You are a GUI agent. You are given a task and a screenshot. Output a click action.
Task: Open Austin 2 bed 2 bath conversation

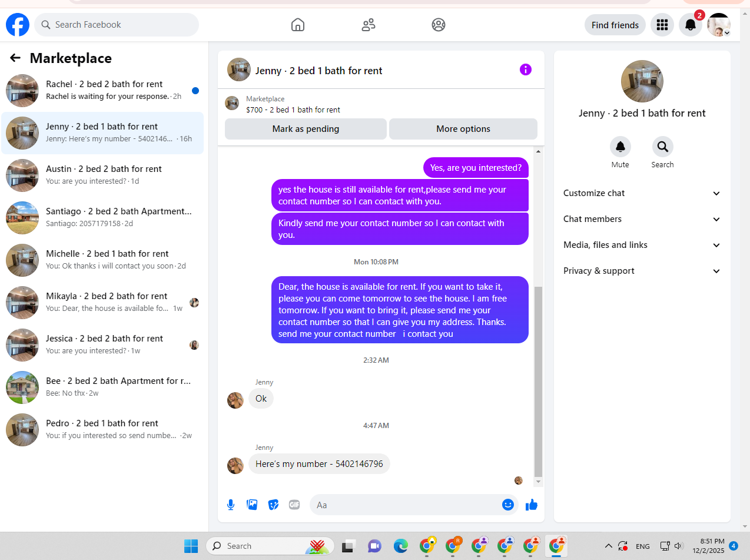pyautogui.click(x=102, y=175)
